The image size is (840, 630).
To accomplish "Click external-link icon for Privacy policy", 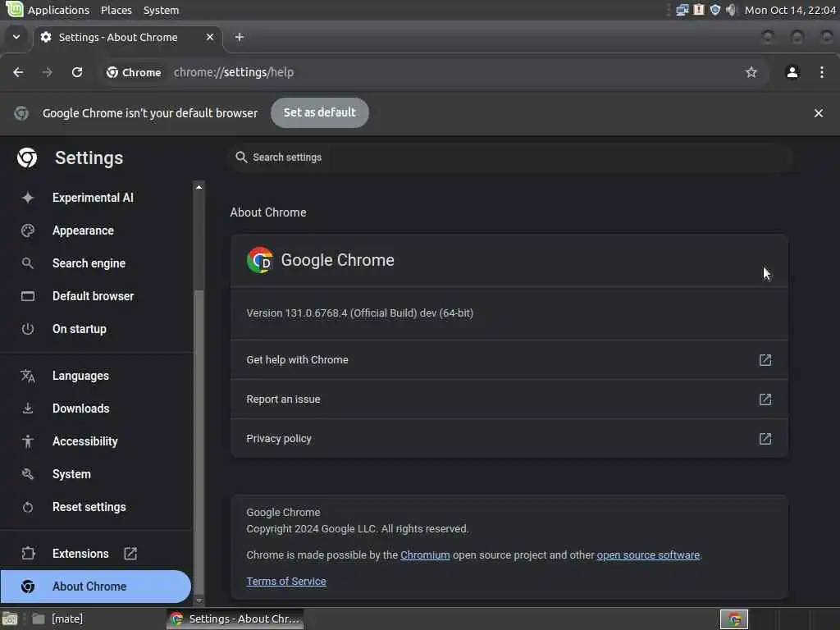I will [x=765, y=439].
